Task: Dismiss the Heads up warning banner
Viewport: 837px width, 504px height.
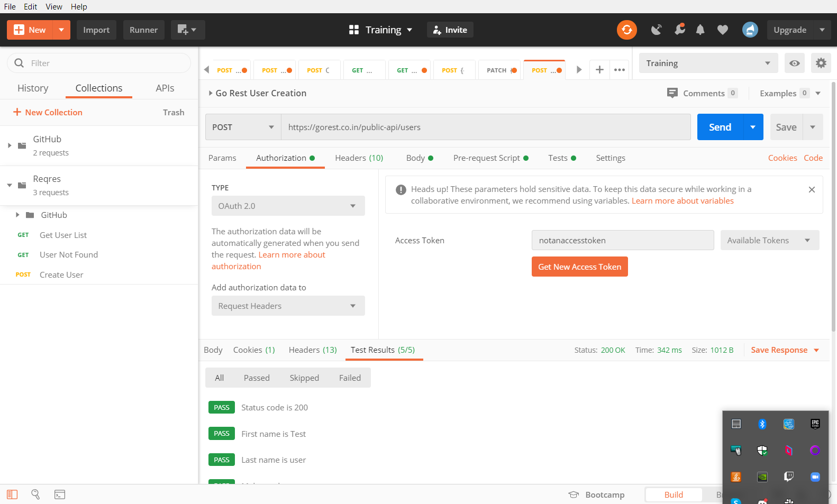Action: pyautogui.click(x=812, y=189)
